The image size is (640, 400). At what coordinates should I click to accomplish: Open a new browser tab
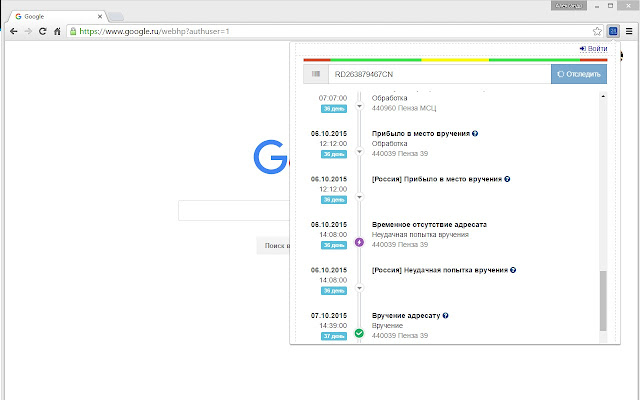pos(116,17)
